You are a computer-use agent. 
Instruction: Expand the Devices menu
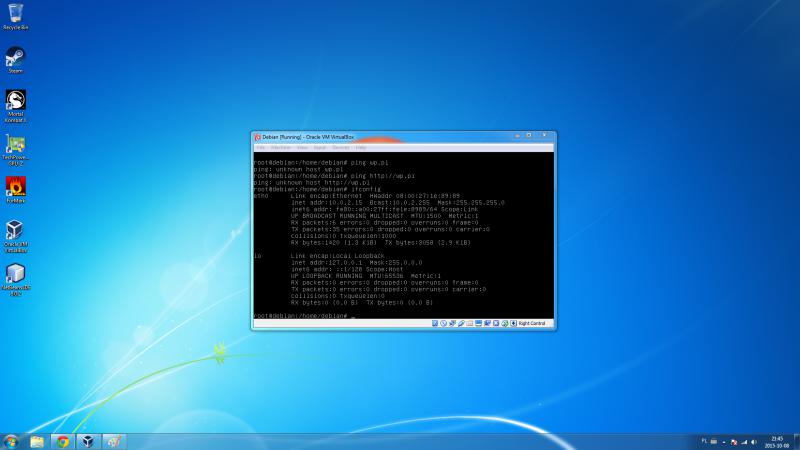click(341, 147)
